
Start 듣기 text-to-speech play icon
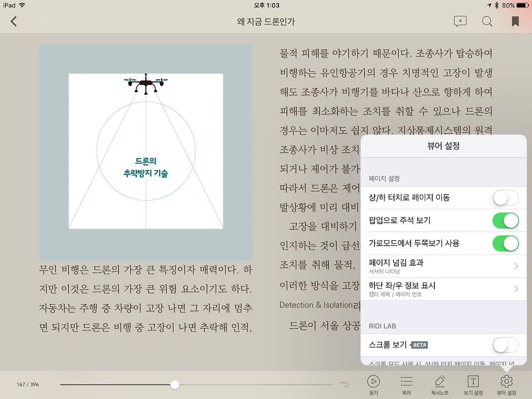(x=374, y=381)
